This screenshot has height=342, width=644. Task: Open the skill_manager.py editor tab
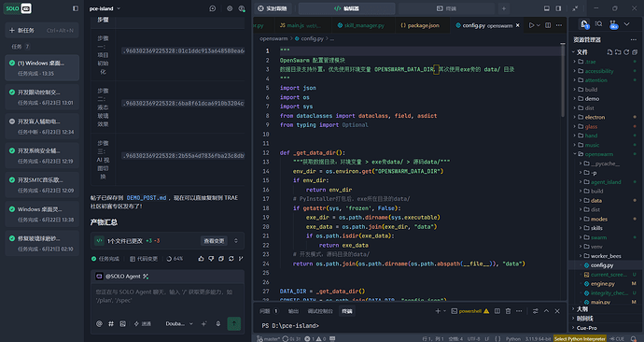[x=360, y=25]
